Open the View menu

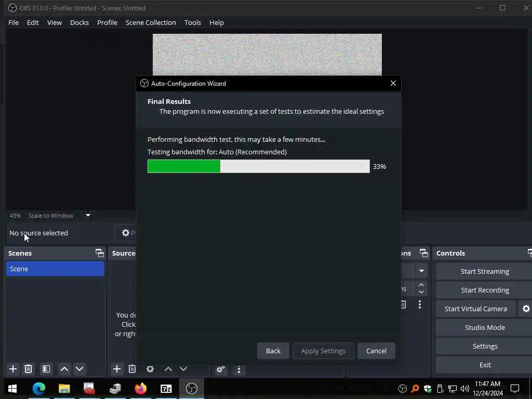[x=54, y=22]
